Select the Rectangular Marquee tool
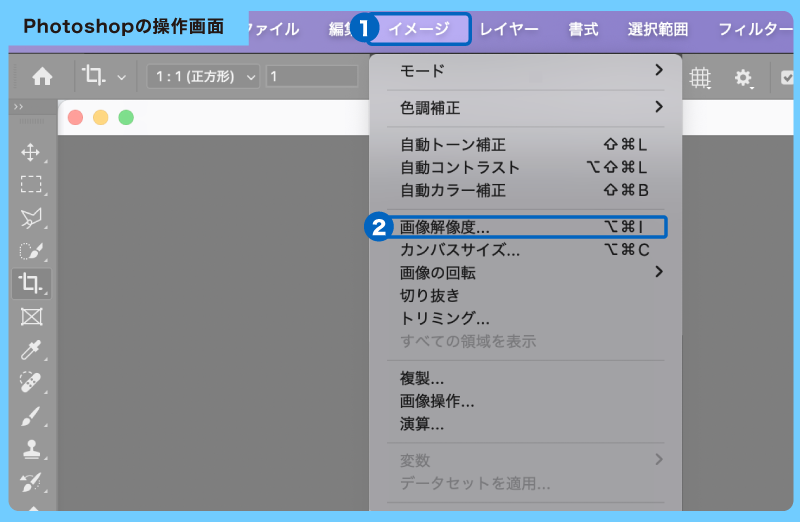The width and height of the screenshot is (800, 522). 31,184
